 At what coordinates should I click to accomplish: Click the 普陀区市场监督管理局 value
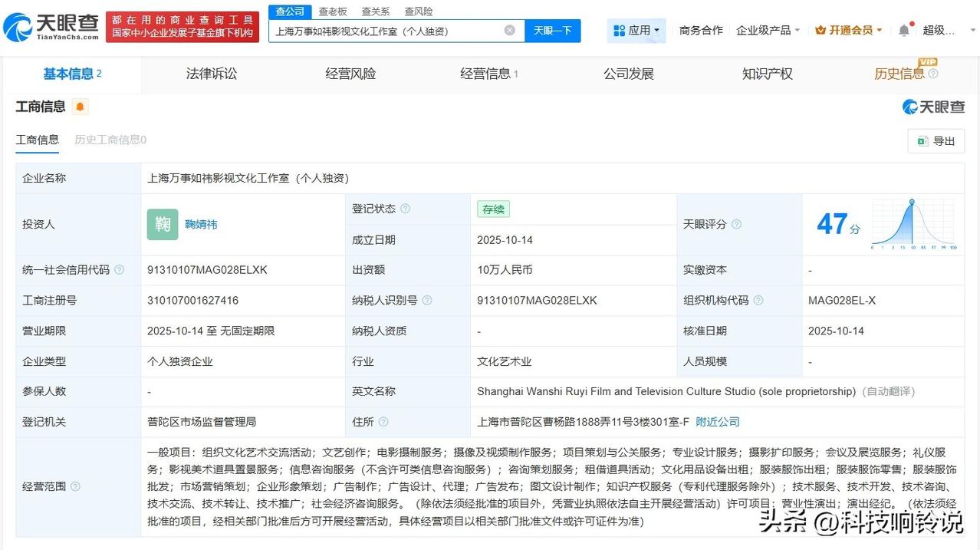coord(202,422)
